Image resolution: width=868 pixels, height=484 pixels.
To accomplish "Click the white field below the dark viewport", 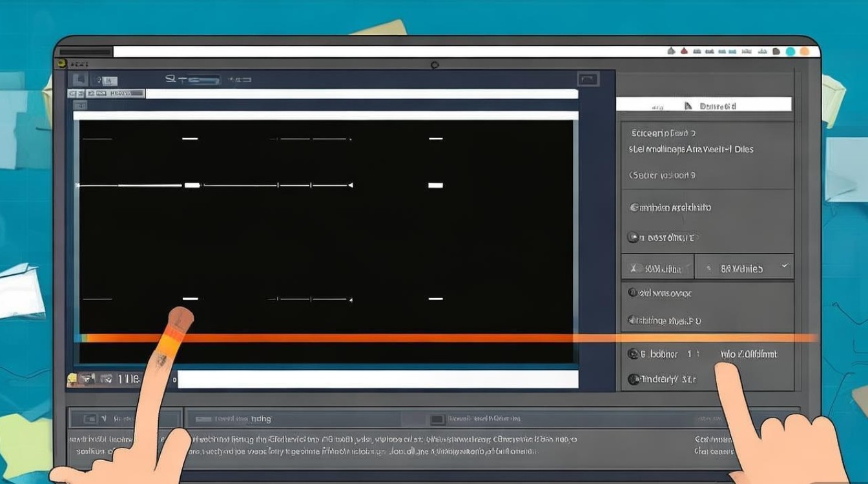I will click(x=378, y=379).
